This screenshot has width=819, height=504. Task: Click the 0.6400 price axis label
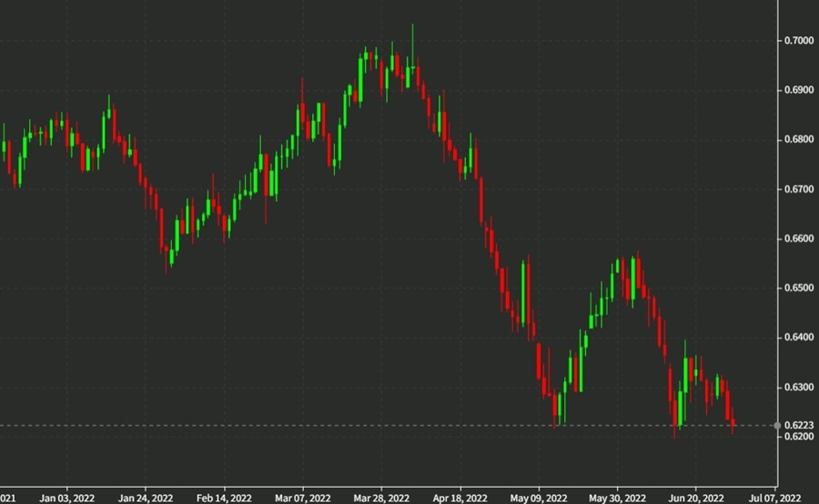click(799, 338)
